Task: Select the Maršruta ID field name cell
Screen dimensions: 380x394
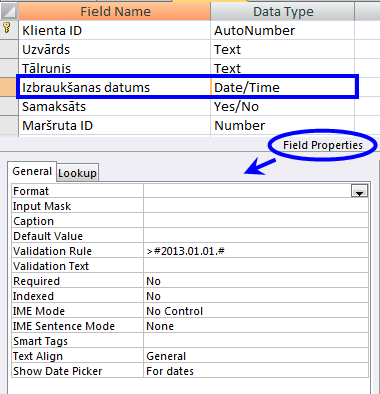Action: pyautogui.click(x=115, y=126)
